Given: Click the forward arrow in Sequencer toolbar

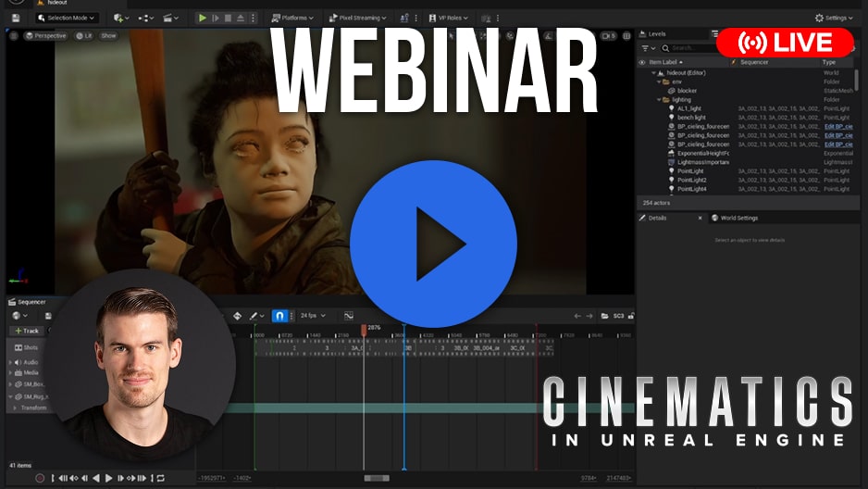Looking at the screenshot, I should 589,316.
